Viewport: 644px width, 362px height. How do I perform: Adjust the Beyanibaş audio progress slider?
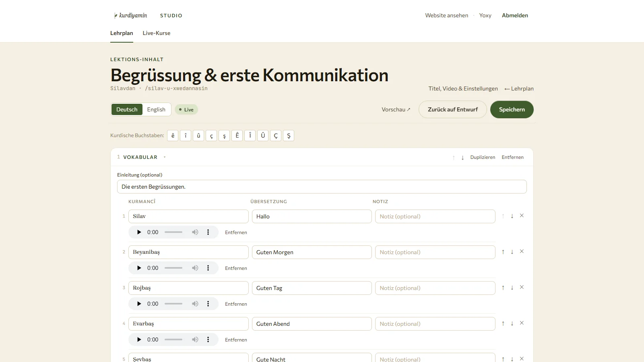tap(173, 268)
